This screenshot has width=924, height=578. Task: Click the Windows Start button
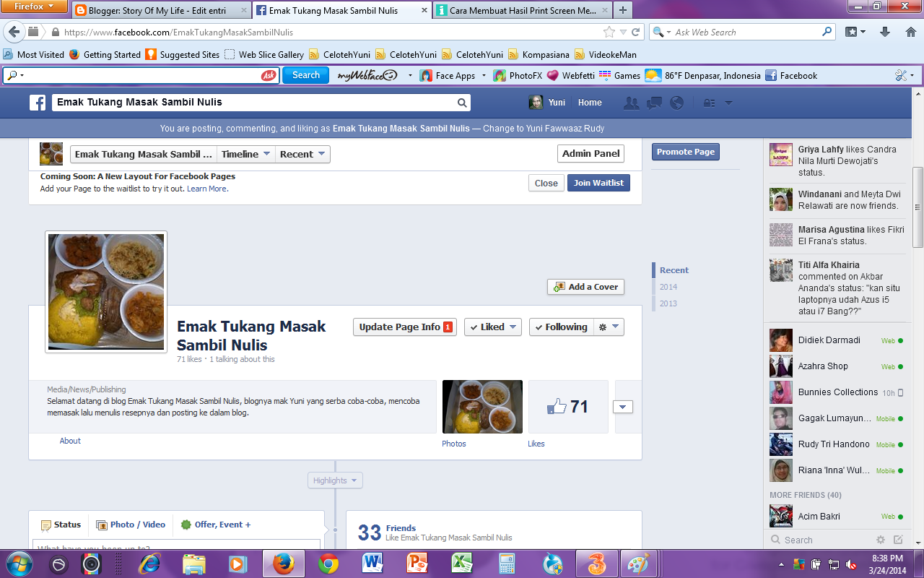[18, 563]
